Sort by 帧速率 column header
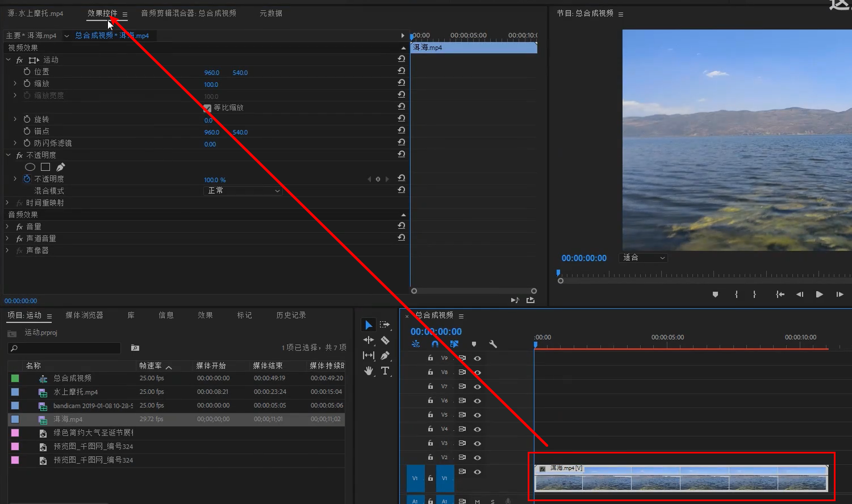The width and height of the screenshot is (852, 504). pyautogui.click(x=151, y=366)
